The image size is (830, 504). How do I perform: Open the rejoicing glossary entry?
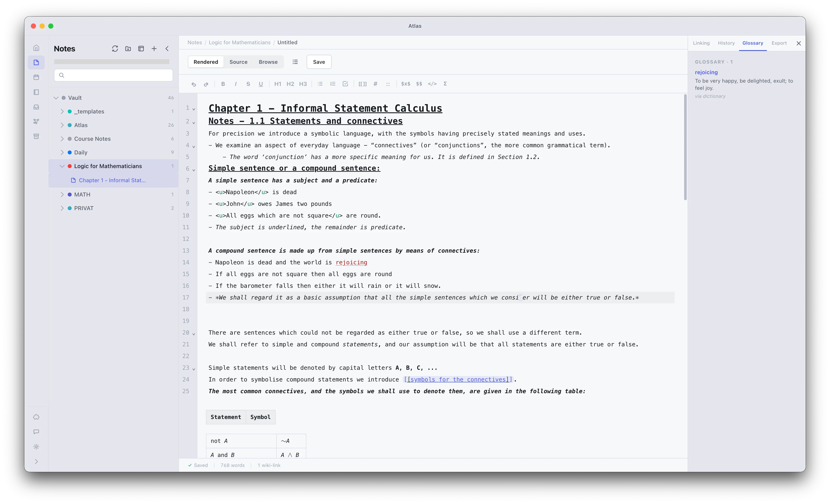706,72
